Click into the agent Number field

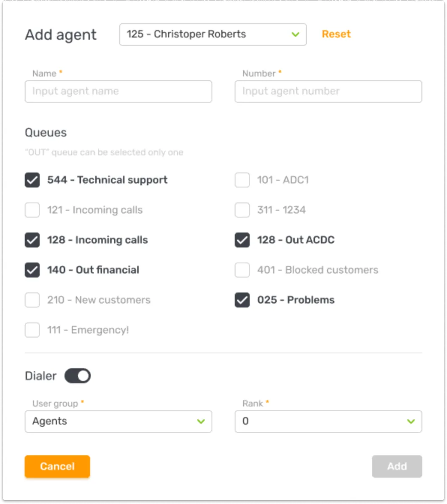pos(328,92)
